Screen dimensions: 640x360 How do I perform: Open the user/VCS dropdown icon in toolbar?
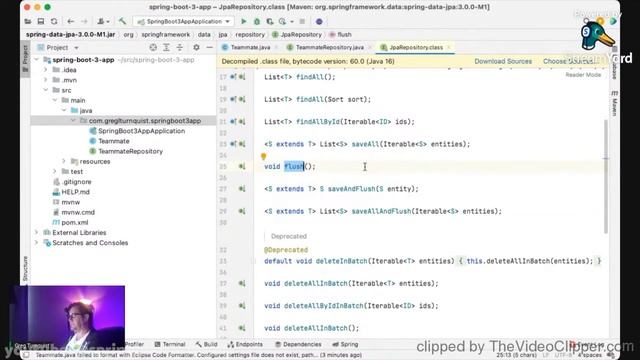103,21
